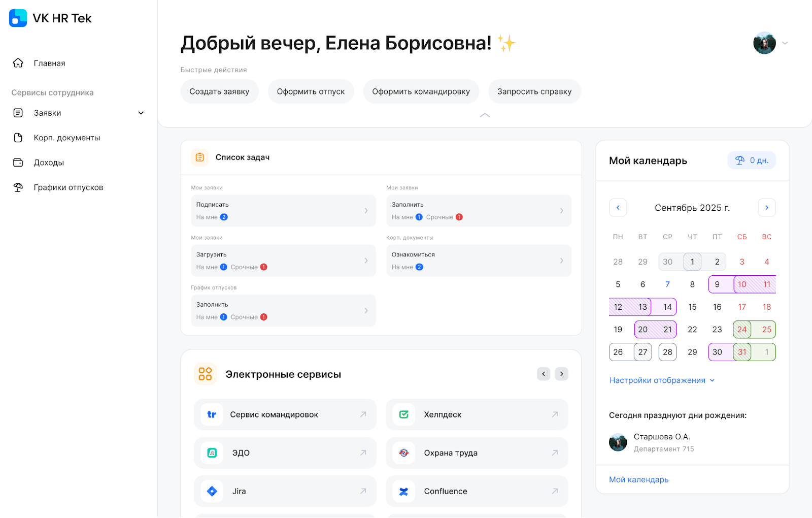The width and height of the screenshot is (812, 518).
Task: Open Графики отпусков in the sidebar
Action: pos(68,187)
